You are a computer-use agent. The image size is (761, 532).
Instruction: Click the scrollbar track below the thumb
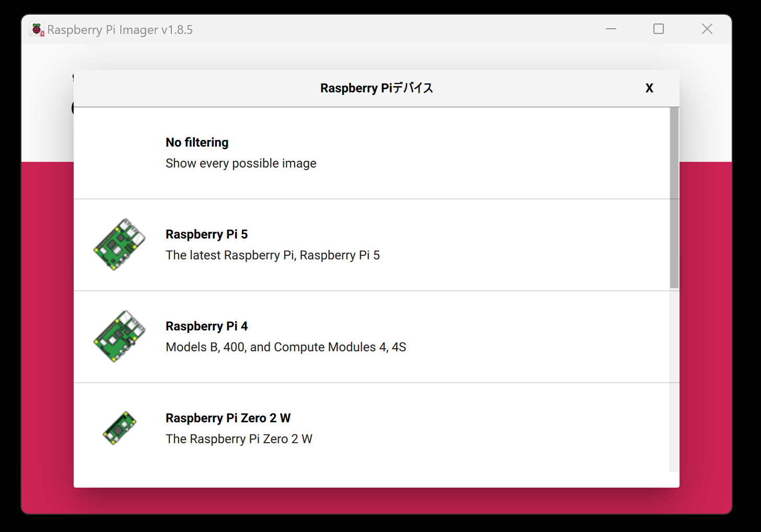(674, 381)
